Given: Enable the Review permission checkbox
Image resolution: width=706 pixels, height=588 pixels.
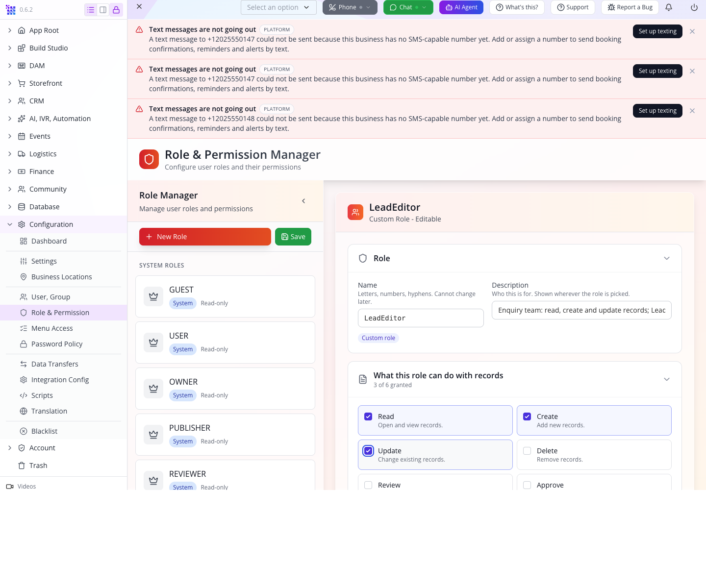Looking at the screenshot, I should pos(368,485).
